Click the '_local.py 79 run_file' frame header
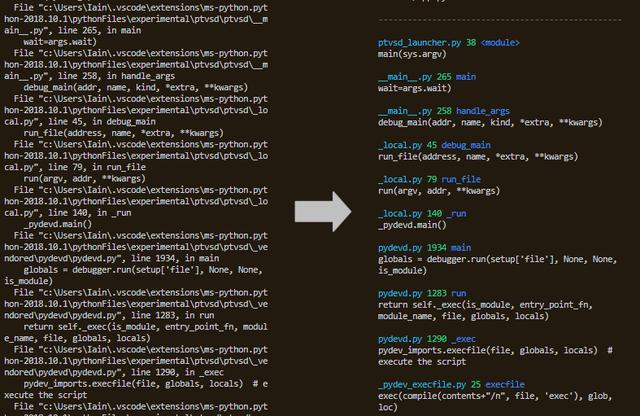Screen dimensions: 640x416 (429, 180)
